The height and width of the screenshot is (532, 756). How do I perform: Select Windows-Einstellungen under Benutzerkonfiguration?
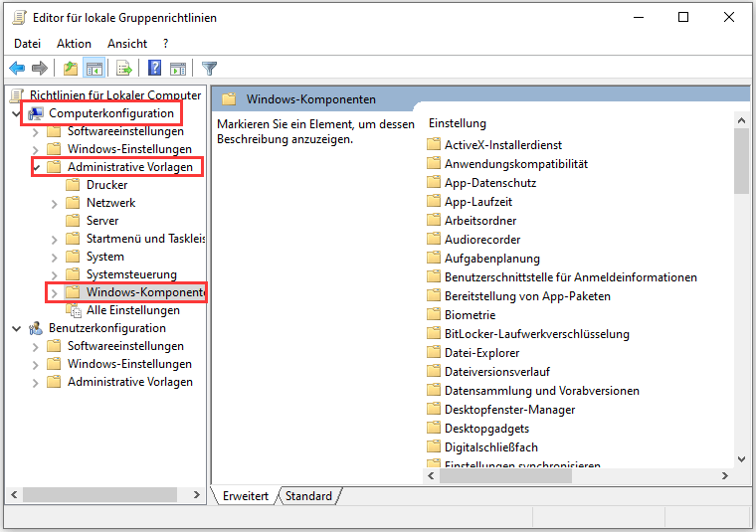129,364
